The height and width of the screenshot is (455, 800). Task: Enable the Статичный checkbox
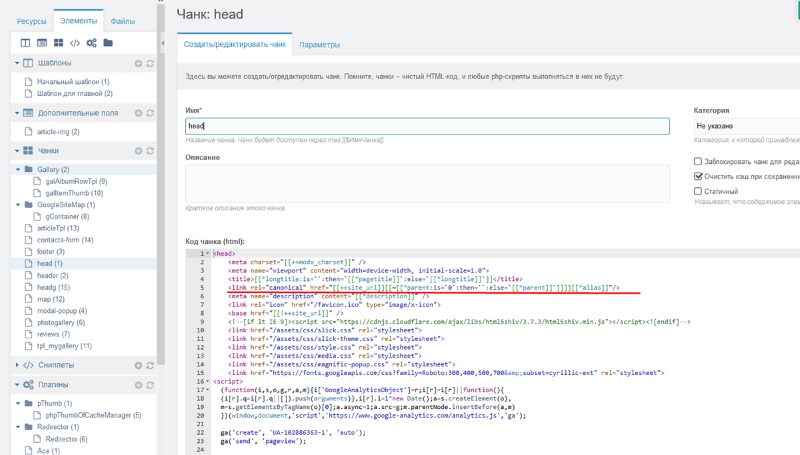pyautogui.click(x=697, y=191)
